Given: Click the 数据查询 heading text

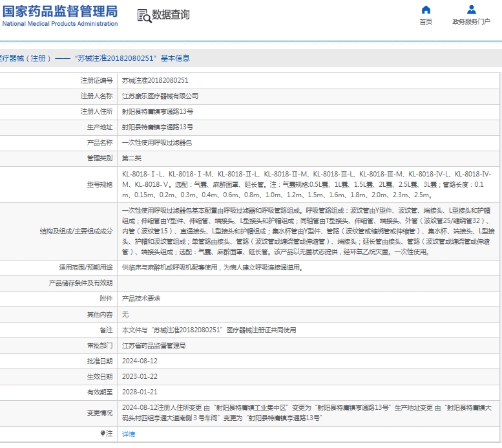Looking at the screenshot, I should 171,16.
